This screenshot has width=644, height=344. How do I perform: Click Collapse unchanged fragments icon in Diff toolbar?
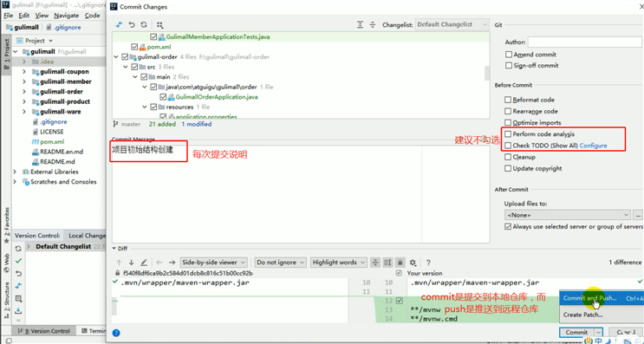pos(375,263)
